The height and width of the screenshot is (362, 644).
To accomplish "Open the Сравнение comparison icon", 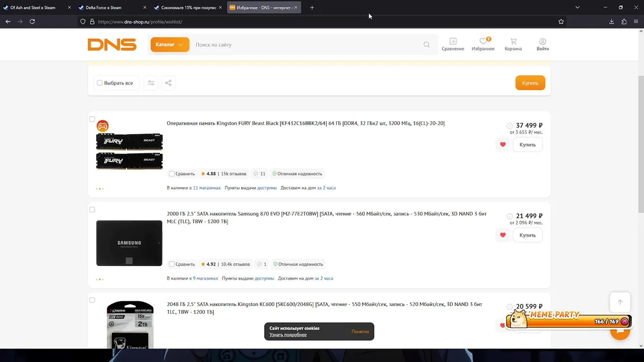I will point(453,44).
